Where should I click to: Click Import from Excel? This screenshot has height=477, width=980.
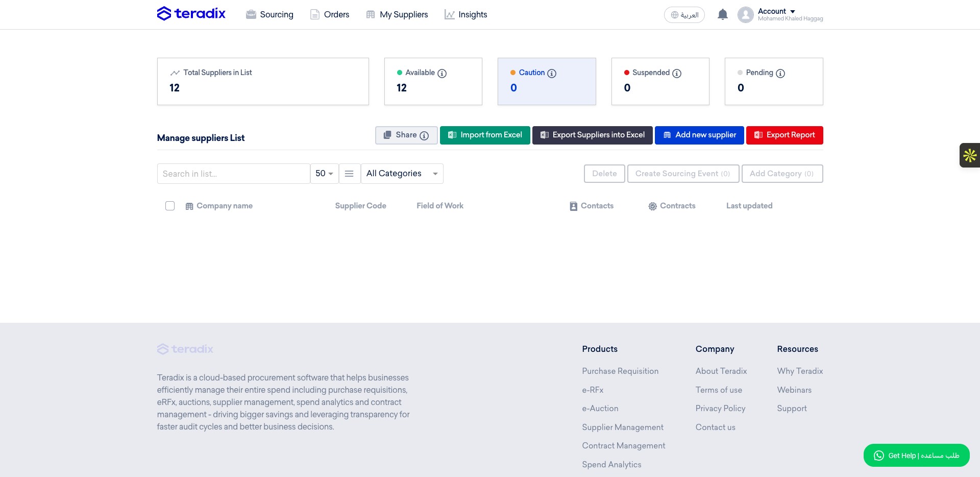485,135
